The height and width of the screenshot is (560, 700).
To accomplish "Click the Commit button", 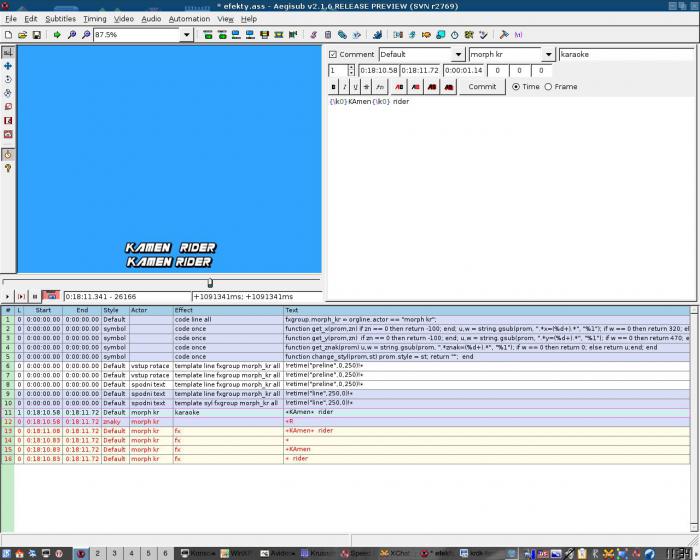I will [x=482, y=87].
